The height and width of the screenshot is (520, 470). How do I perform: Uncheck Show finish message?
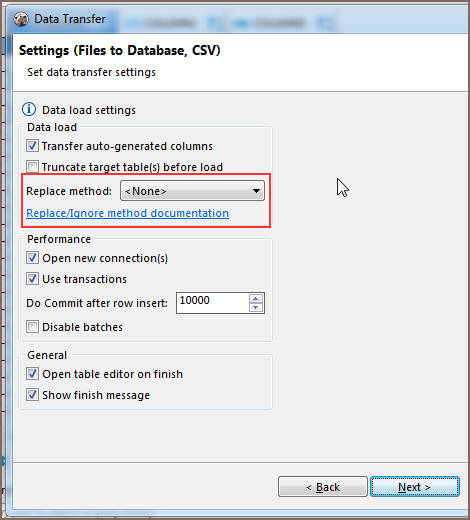[32, 395]
